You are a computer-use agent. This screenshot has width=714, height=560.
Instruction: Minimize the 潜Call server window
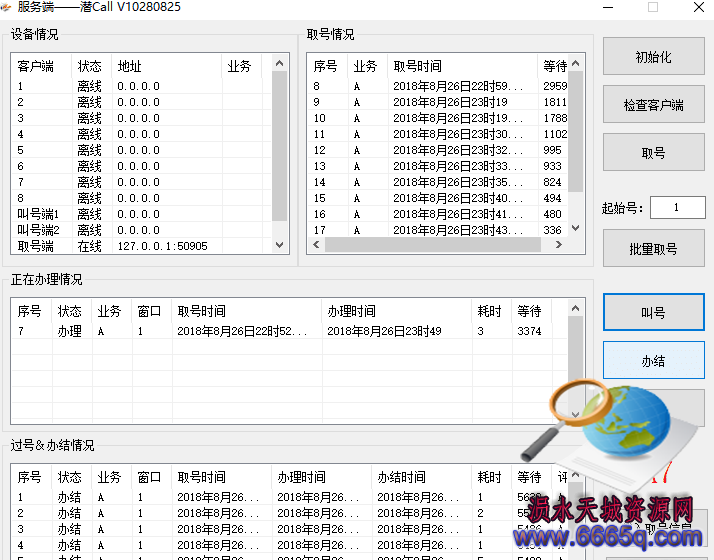608,7
